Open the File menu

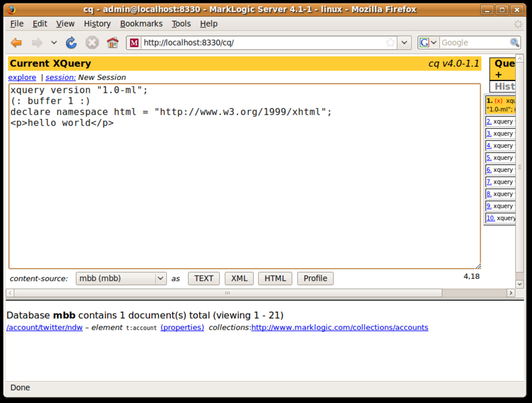(17, 24)
